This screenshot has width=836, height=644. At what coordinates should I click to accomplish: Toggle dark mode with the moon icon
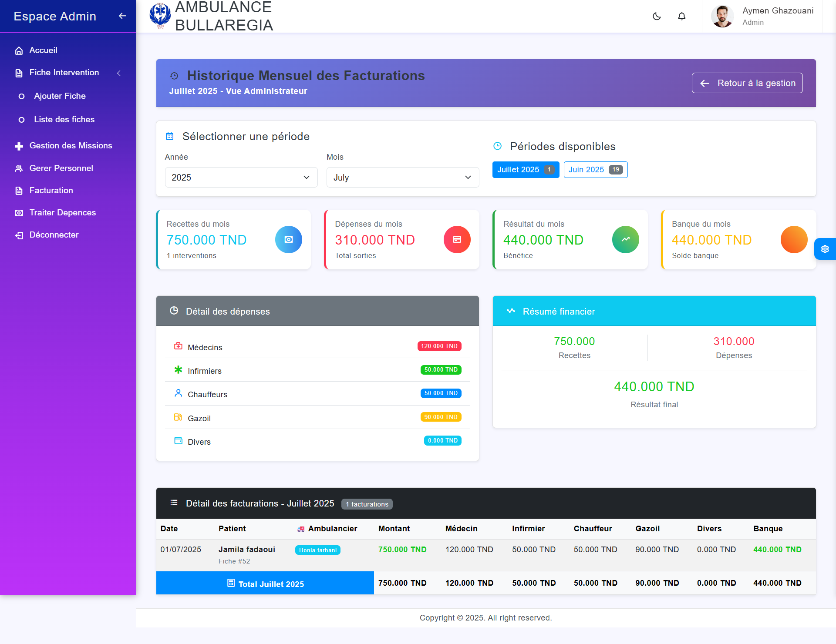(x=657, y=17)
